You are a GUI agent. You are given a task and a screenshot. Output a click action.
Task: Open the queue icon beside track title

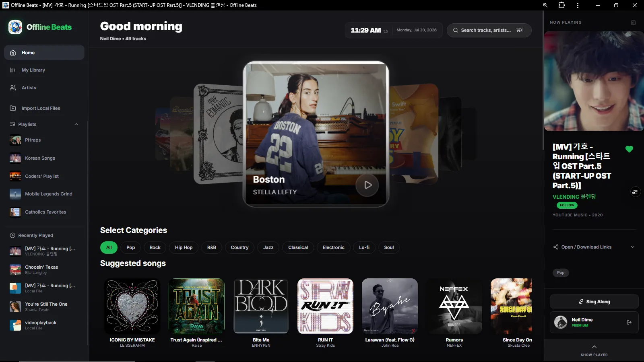pyautogui.click(x=635, y=192)
